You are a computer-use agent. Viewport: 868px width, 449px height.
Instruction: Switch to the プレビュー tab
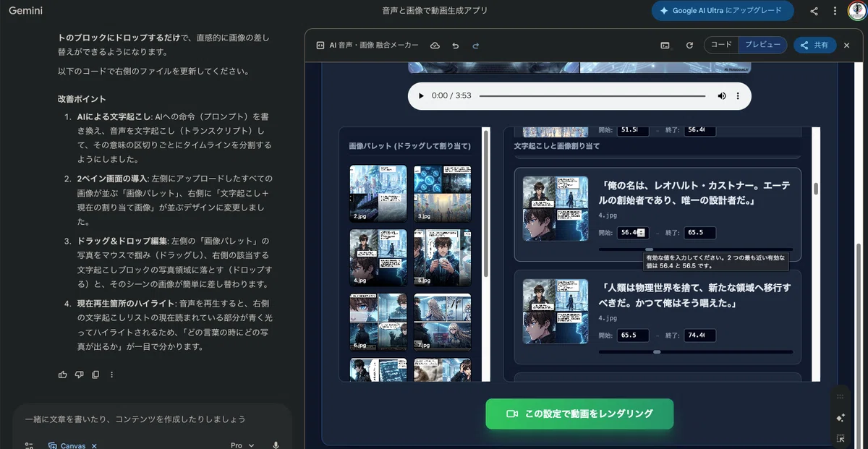[762, 45]
